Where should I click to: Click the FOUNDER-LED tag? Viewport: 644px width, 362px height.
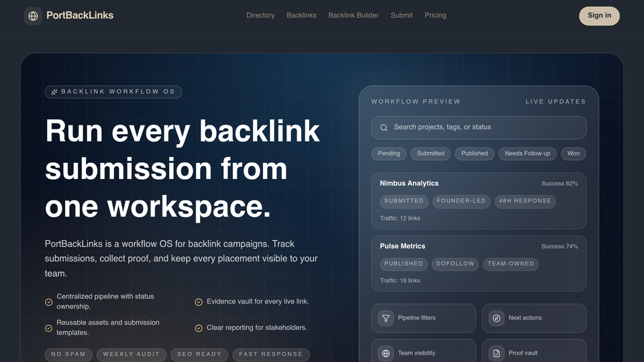[462, 201]
